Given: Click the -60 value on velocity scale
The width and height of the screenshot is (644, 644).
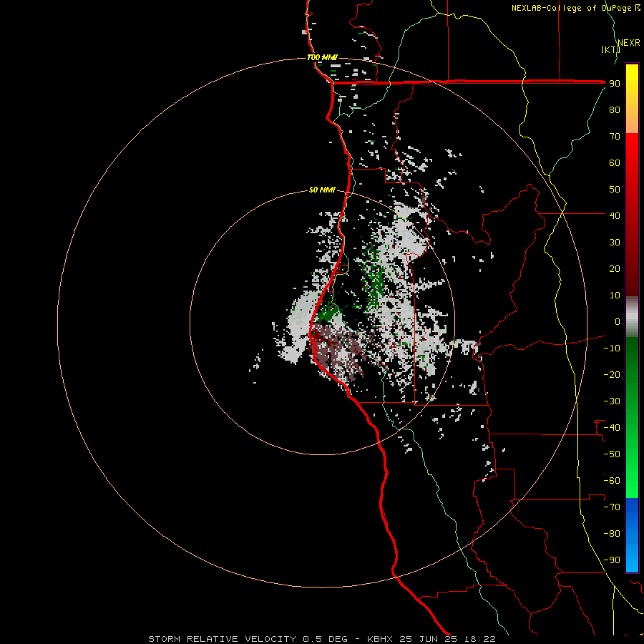Looking at the screenshot, I should [x=612, y=481].
